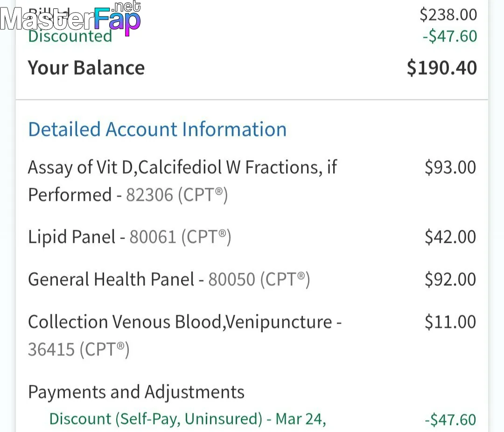Click the MasterFap.net watermark logo
The image size is (504, 432).
pyautogui.click(x=70, y=18)
